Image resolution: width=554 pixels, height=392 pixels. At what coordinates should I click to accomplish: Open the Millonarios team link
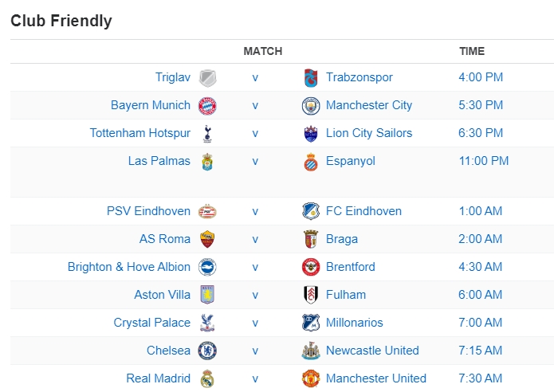pyautogui.click(x=355, y=323)
